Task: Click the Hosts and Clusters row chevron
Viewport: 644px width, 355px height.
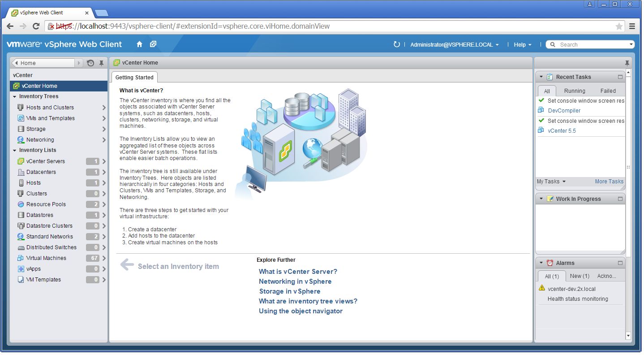Action: [104, 108]
